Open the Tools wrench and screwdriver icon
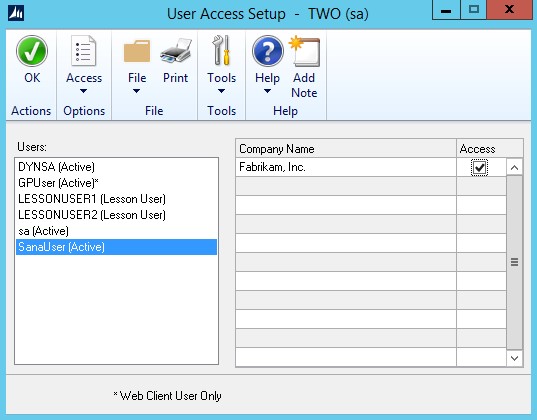537x420 pixels. [x=221, y=50]
